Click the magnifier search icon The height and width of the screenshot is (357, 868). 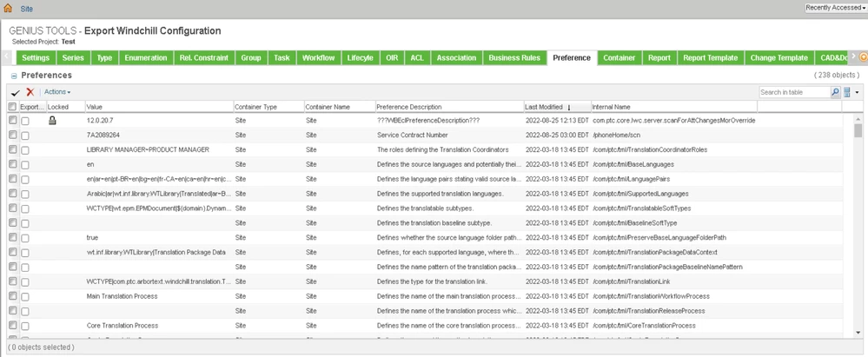[835, 92]
